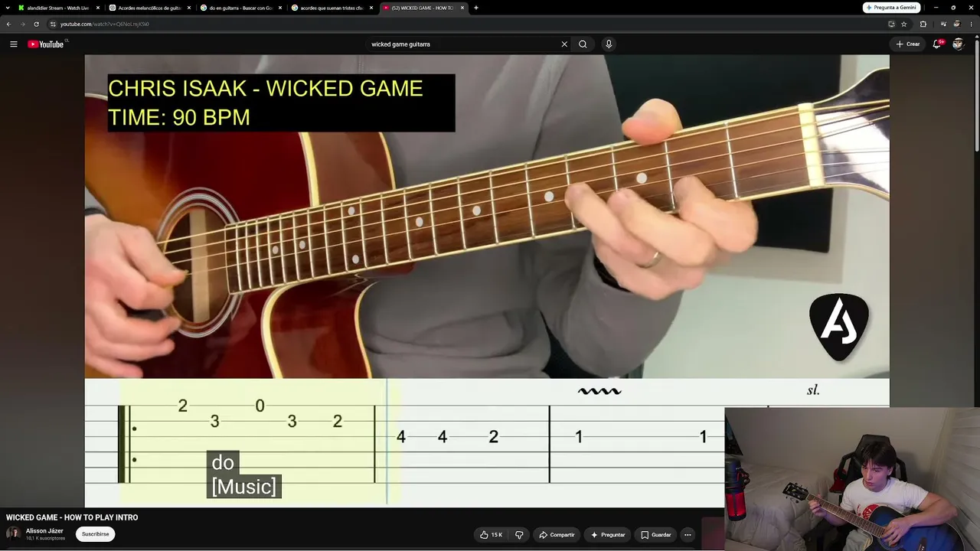Open the Preguntar AI button
The image size is (980, 551).
coord(608,535)
